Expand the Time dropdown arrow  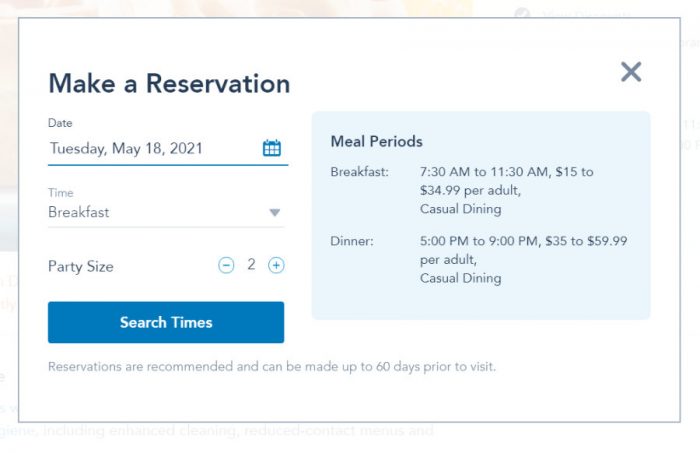click(275, 213)
